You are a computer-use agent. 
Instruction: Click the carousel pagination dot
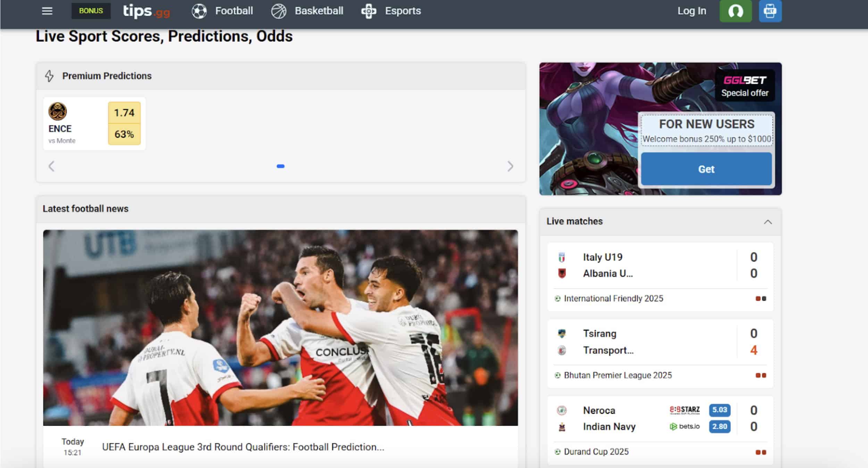click(281, 166)
